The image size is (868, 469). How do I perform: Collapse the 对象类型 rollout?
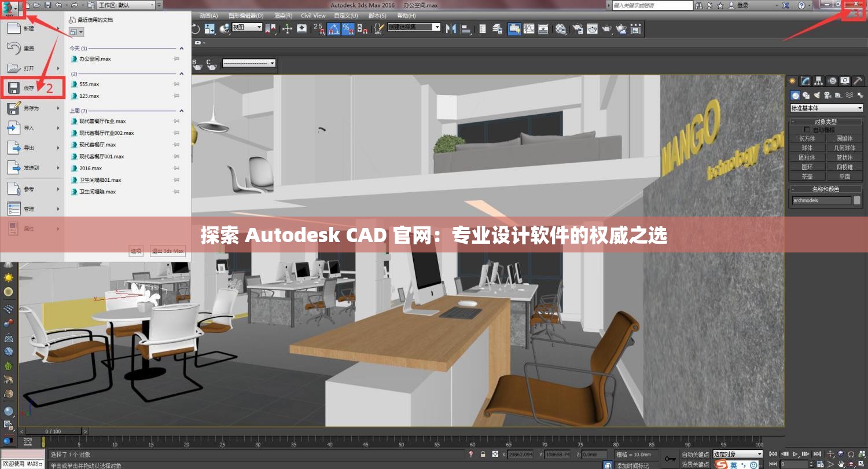point(826,122)
